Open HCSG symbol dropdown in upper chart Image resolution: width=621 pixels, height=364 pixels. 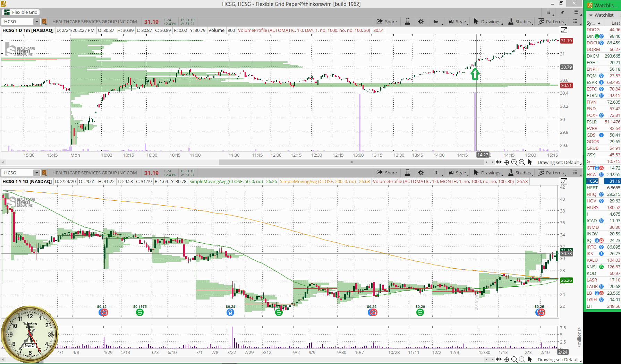pyautogui.click(x=36, y=21)
